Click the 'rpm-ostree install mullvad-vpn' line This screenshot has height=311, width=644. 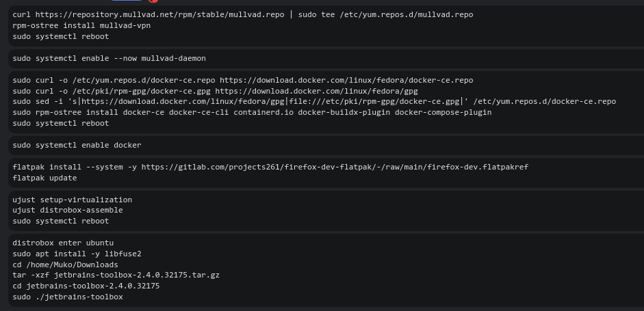pos(81,26)
